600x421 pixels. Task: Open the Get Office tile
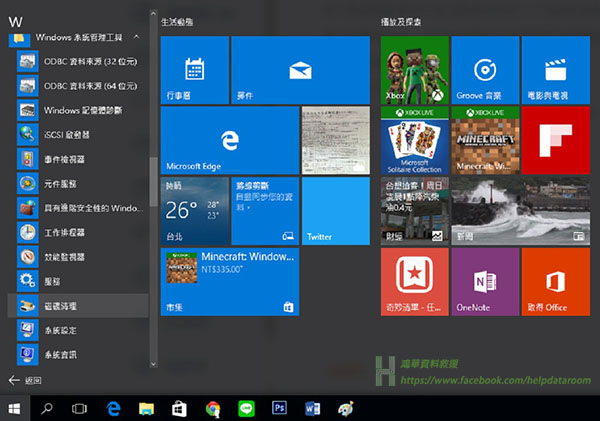pos(554,281)
